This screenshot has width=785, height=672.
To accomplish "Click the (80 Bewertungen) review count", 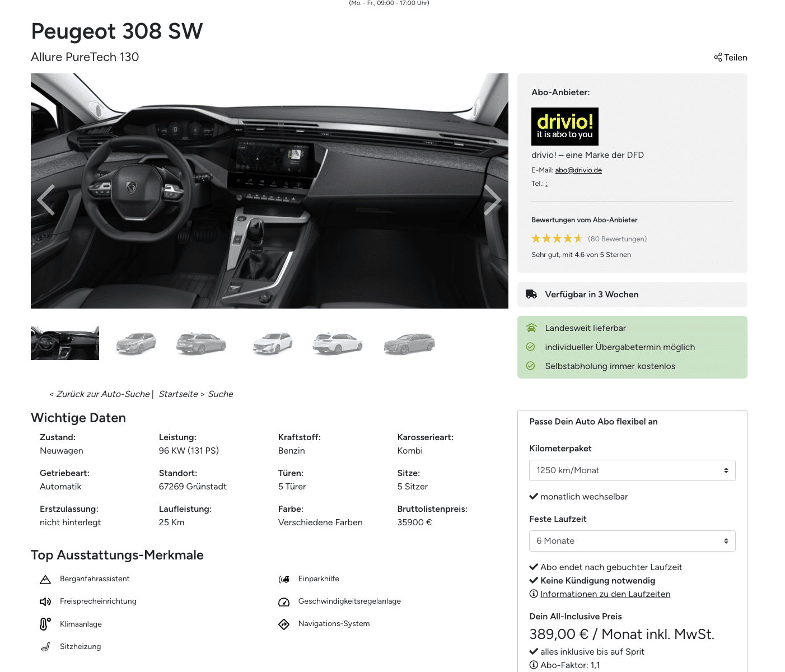I will pyautogui.click(x=617, y=239).
